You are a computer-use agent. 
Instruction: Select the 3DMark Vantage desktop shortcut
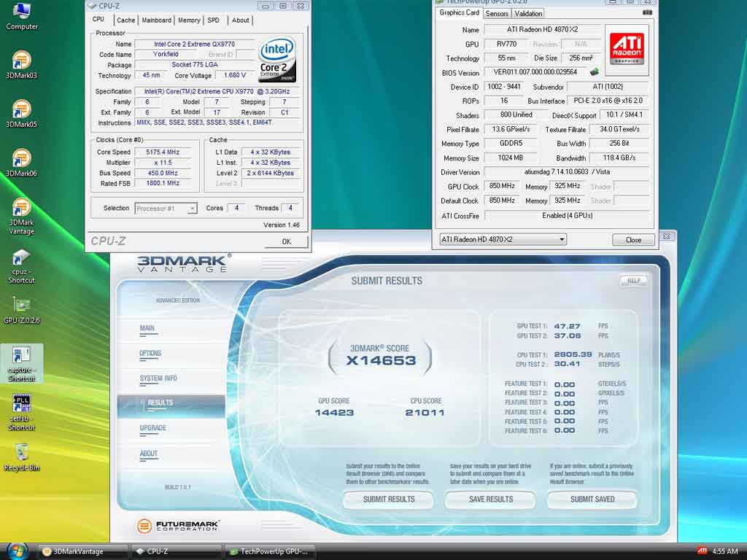click(x=21, y=216)
